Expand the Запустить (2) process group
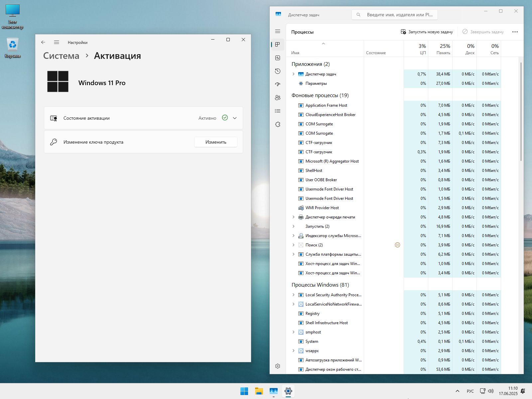This screenshot has height=399, width=532. click(x=293, y=226)
